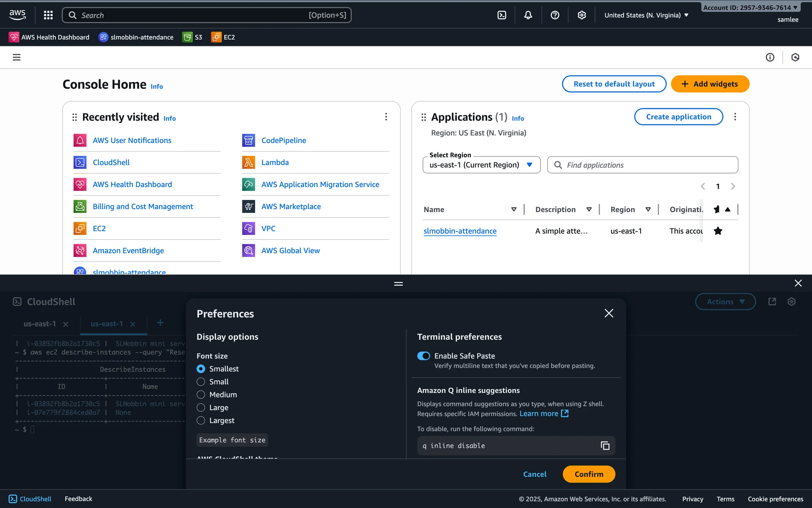The width and height of the screenshot is (812, 508).
Task: Copy the 'q inline disable' command
Action: tap(605, 446)
